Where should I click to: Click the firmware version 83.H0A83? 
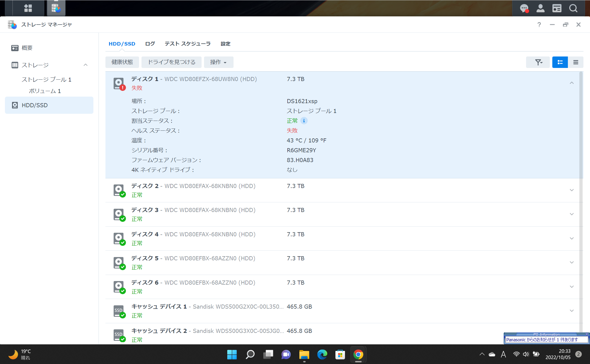(300, 160)
